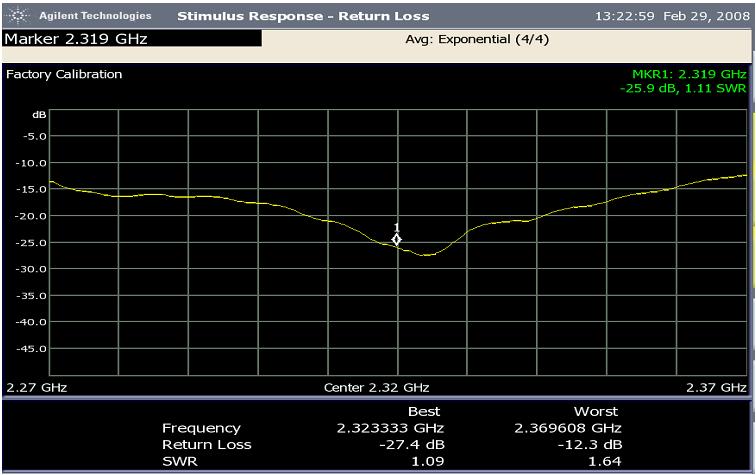Viewport: 756px width, 475px height.
Task: Click the Best column header
Action: 424,411
